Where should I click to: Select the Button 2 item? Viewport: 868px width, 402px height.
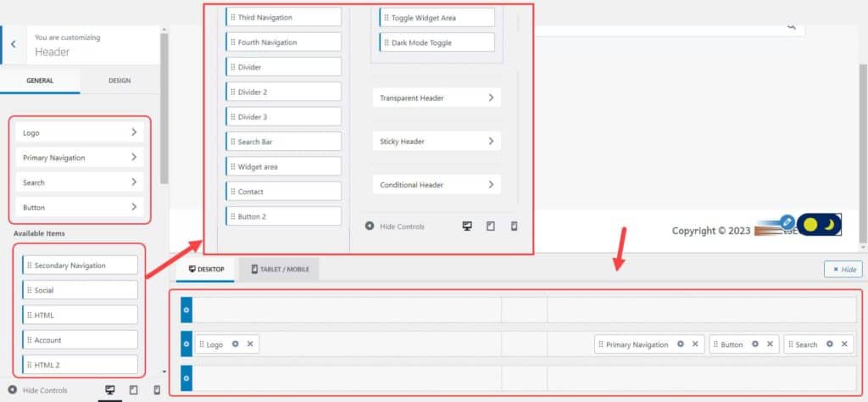283,216
